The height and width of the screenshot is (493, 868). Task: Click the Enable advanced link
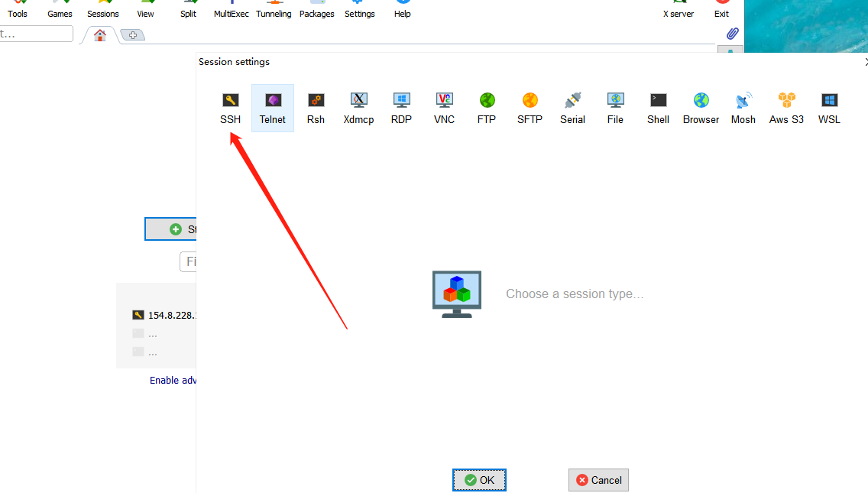[x=173, y=381]
